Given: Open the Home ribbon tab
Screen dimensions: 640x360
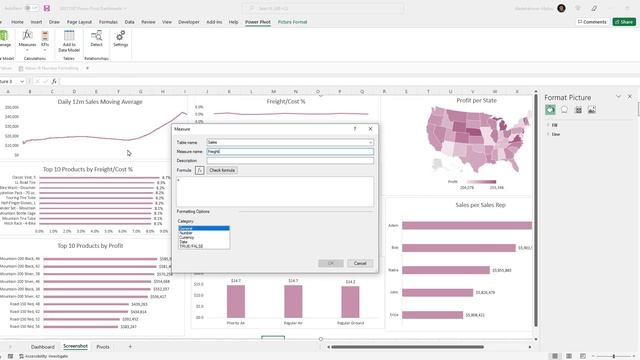Looking at the screenshot, I should [x=17, y=22].
